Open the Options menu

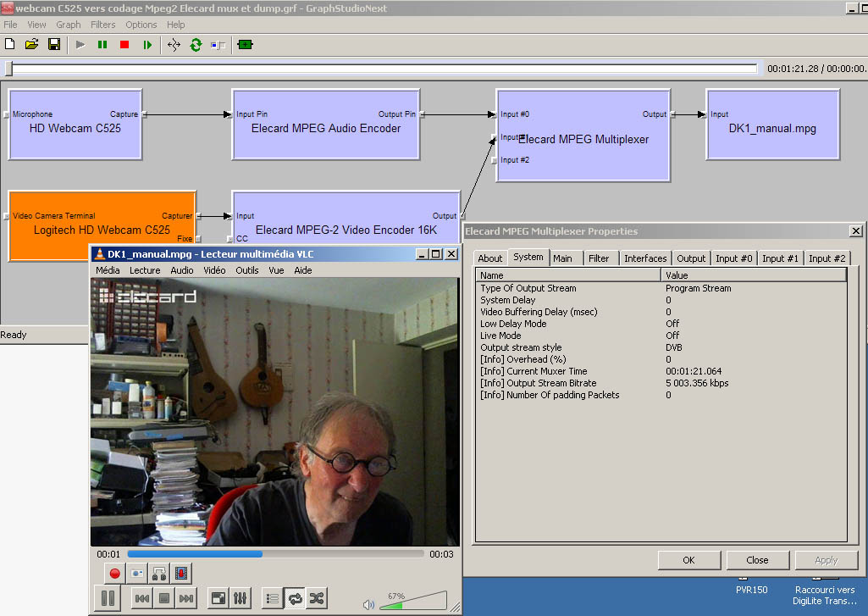141,25
